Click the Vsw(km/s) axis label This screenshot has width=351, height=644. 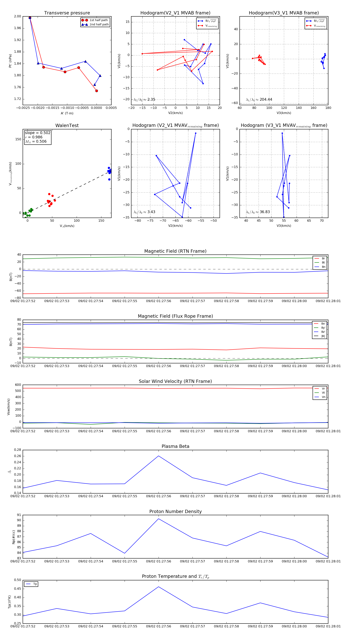click(9, 407)
